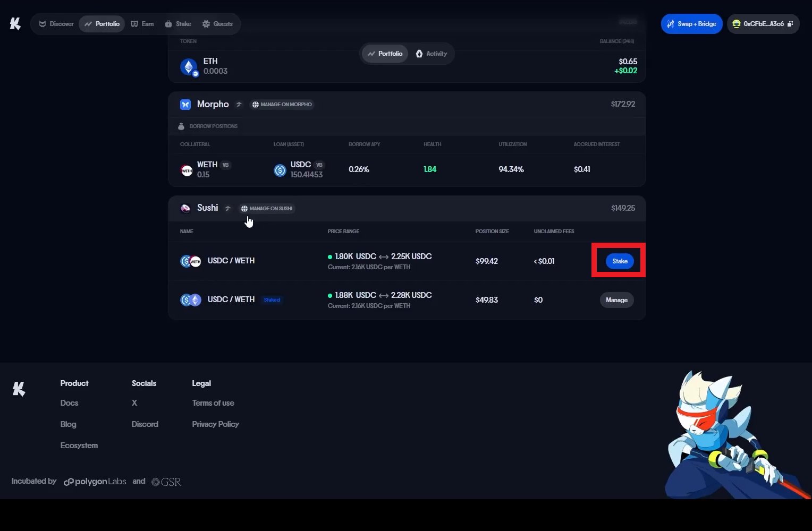Click the share arrow icon next to Morpho
The width and height of the screenshot is (812, 531).
coord(239,105)
